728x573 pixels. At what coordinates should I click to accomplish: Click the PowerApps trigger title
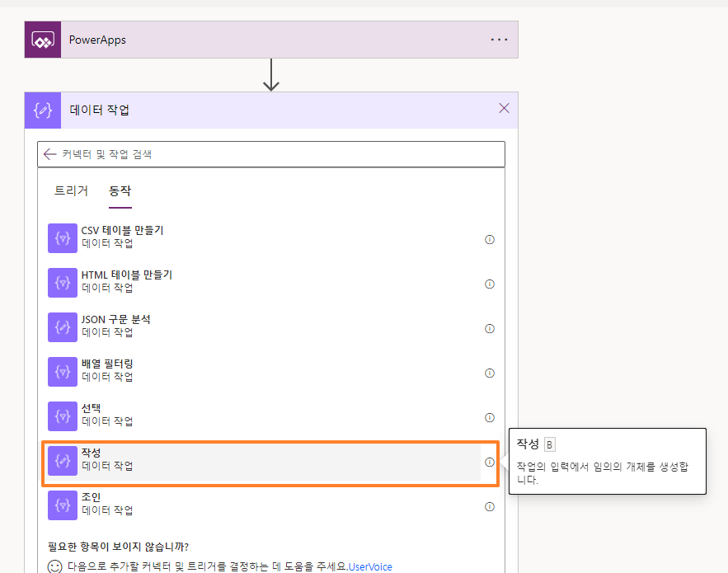click(x=97, y=40)
